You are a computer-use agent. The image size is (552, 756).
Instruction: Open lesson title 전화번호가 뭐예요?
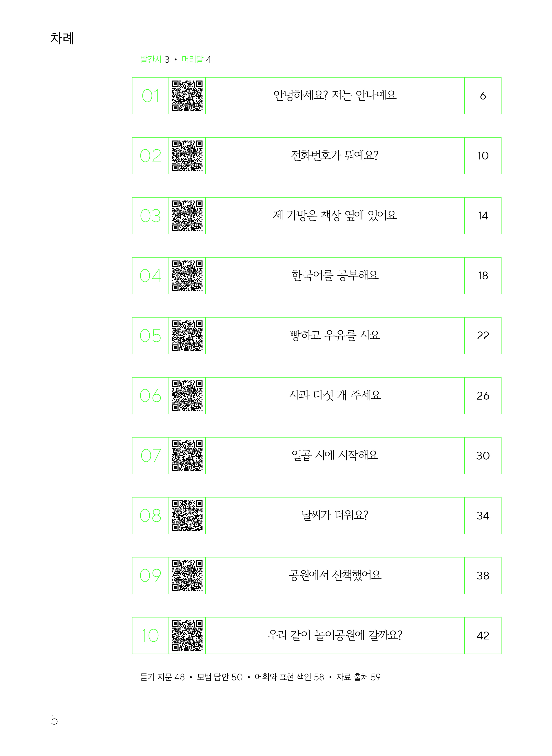pyautogui.click(x=335, y=156)
